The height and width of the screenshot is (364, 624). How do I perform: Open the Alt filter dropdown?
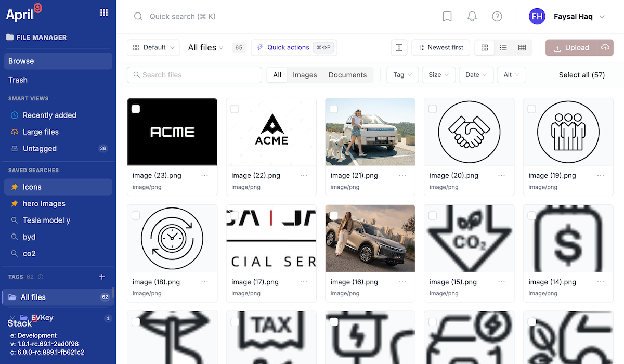coord(512,75)
